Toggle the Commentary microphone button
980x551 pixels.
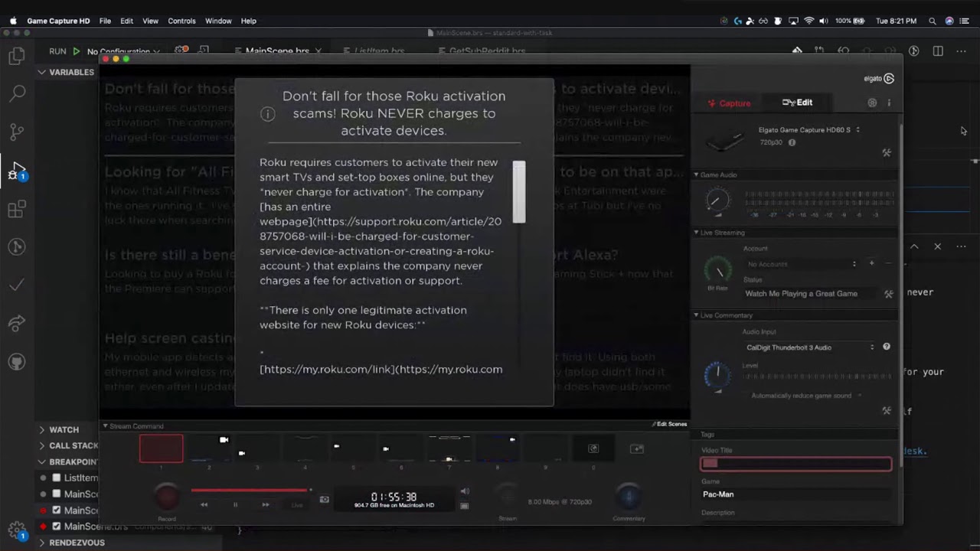pos(629,497)
